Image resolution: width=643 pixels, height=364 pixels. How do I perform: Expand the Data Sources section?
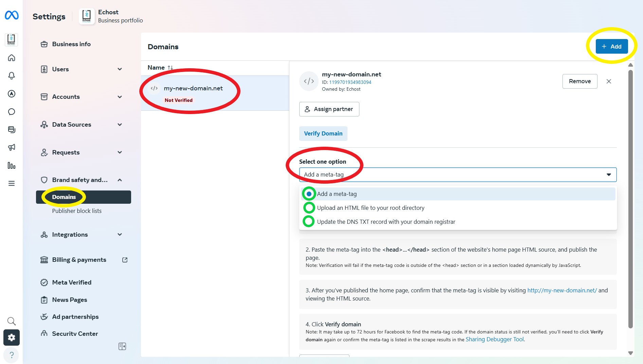82,125
